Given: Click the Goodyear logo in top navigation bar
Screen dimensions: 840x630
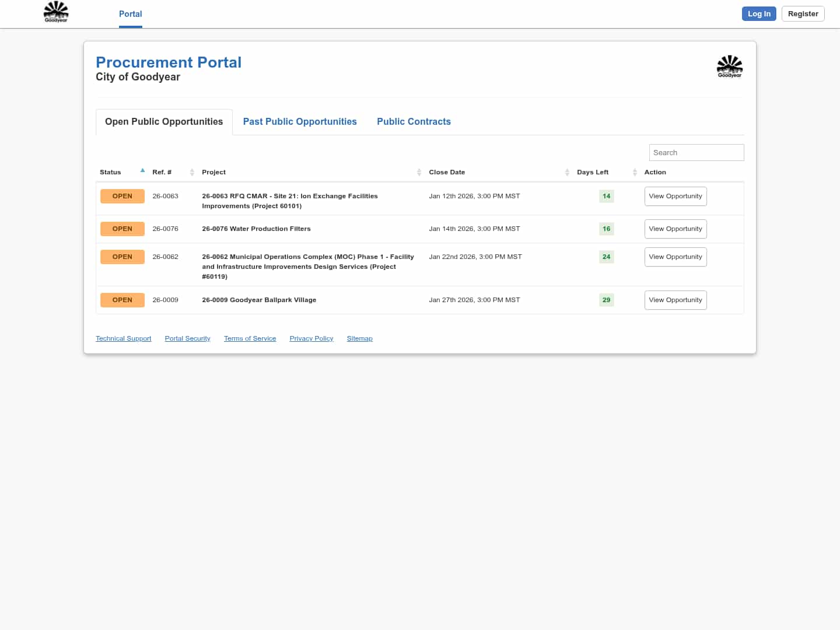Looking at the screenshot, I should [56, 12].
